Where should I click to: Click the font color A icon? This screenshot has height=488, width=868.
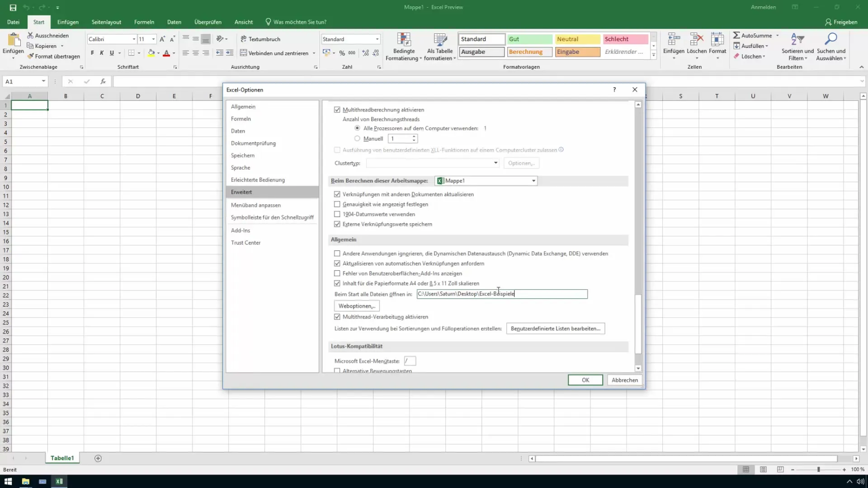click(166, 53)
